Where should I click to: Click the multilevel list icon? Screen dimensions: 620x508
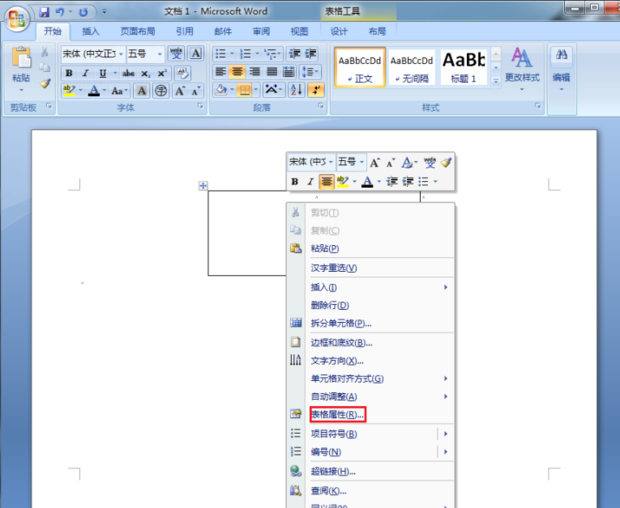pos(270,53)
